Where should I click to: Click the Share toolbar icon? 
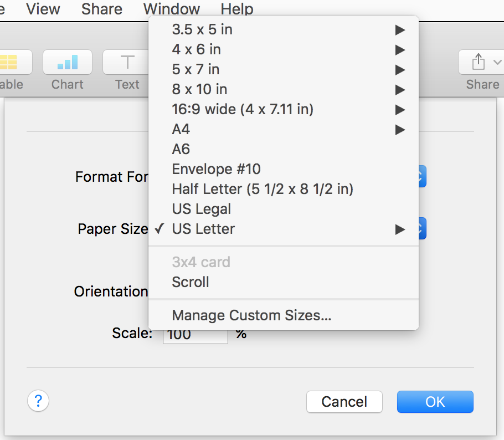[481, 63]
